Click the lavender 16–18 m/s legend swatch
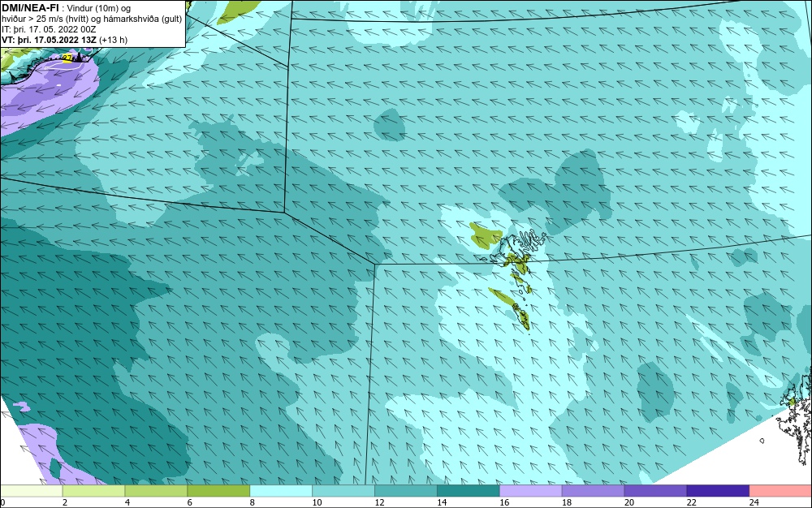Viewport: 812px width, 508px height. [x=531, y=491]
